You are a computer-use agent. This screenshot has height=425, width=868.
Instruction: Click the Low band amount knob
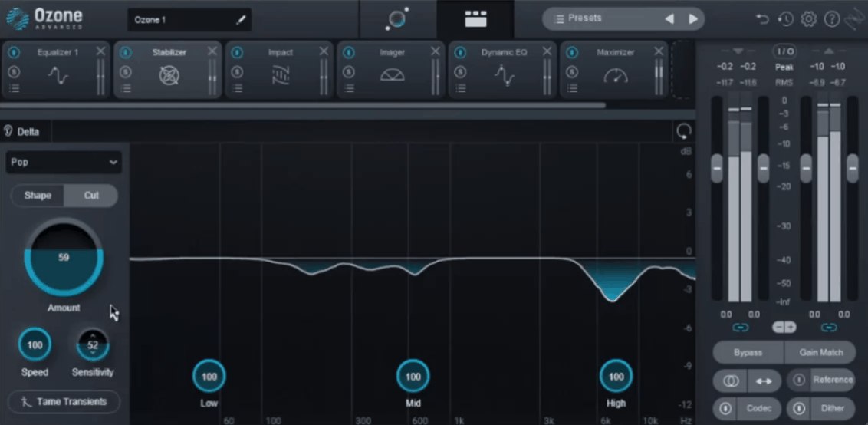209,377
